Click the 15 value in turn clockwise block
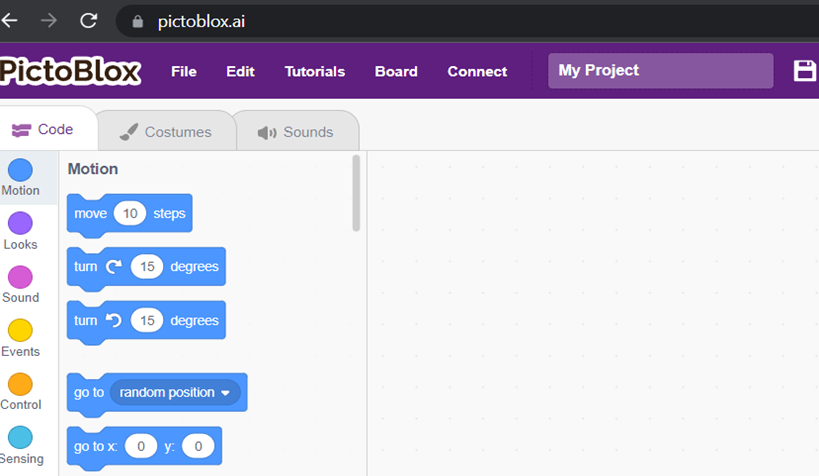 (x=147, y=266)
